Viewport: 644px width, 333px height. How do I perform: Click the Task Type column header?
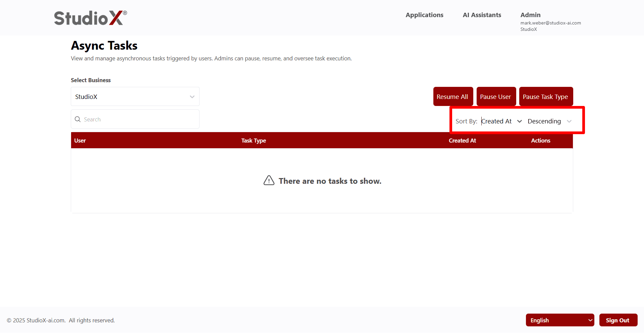[x=254, y=141]
